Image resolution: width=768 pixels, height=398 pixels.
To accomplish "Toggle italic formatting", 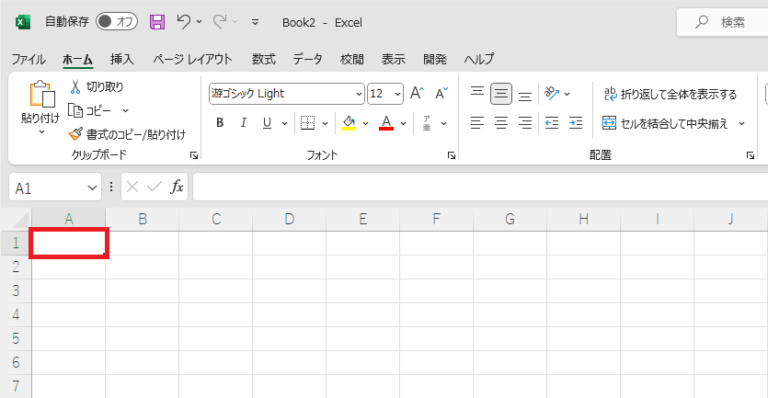I will coord(243,123).
